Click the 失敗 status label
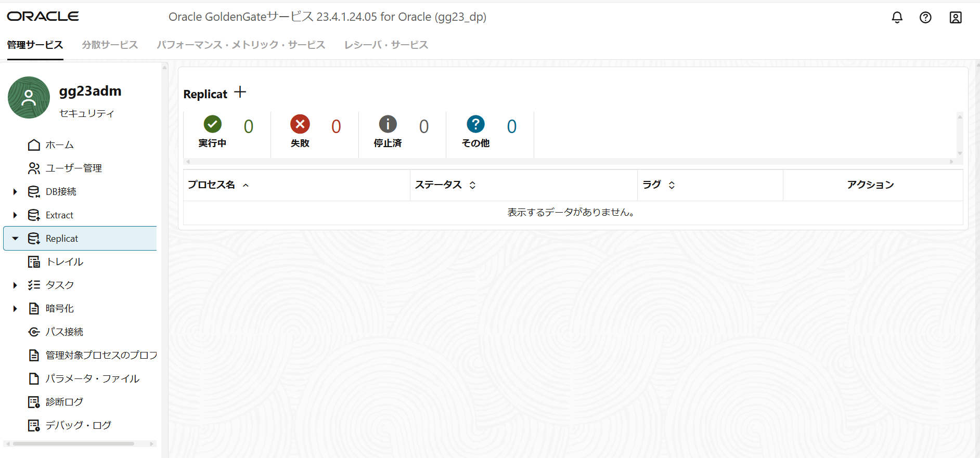This screenshot has height=458, width=980. 300,143
